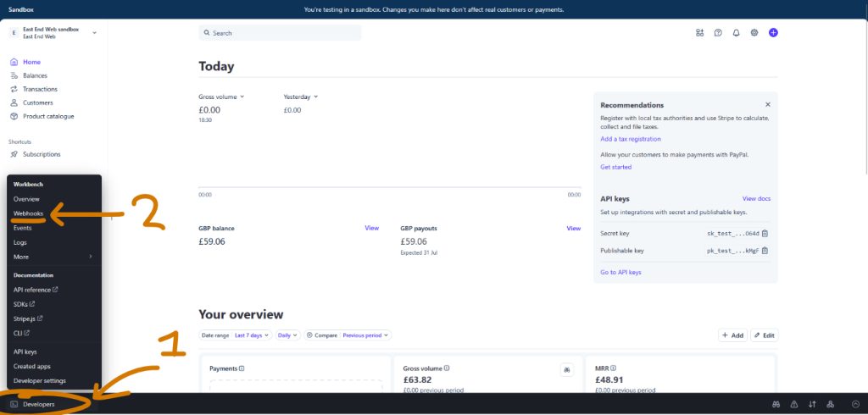The width and height of the screenshot is (868, 415).
Task: Click the Go to API keys link
Action: pos(620,272)
